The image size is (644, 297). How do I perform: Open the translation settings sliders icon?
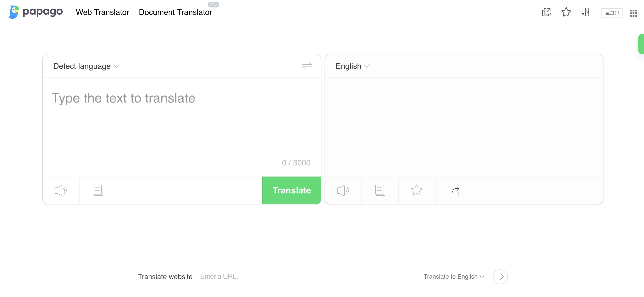tap(585, 12)
